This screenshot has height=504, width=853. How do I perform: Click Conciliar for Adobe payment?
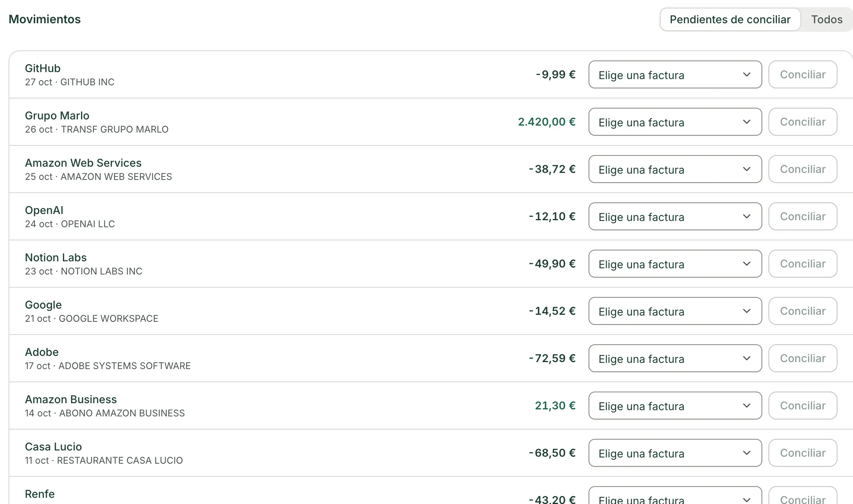coord(803,358)
